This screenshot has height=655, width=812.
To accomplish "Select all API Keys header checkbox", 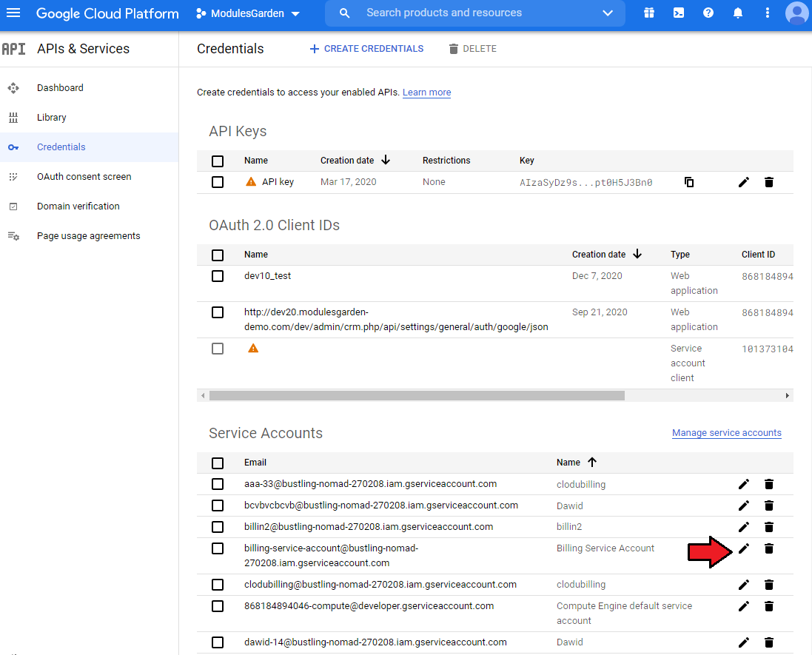I will pos(218,161).
